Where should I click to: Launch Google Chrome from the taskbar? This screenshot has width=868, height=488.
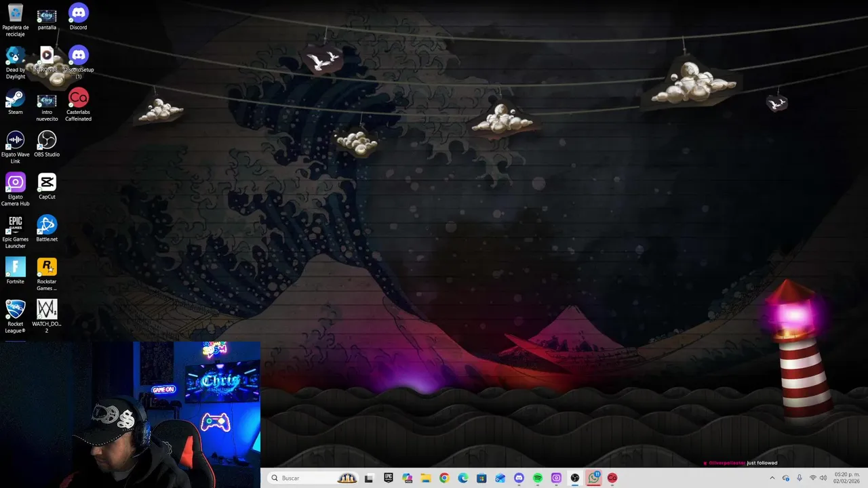click(444, 478)
